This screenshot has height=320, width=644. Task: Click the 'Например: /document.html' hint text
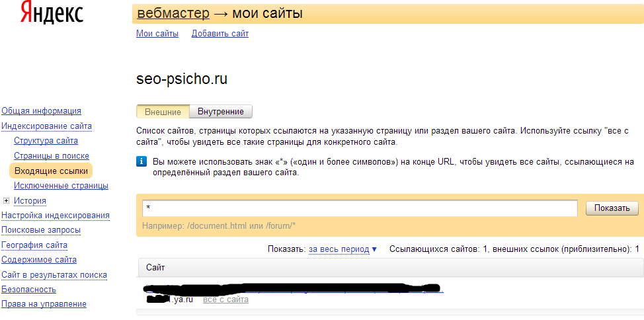click(219, 225)
